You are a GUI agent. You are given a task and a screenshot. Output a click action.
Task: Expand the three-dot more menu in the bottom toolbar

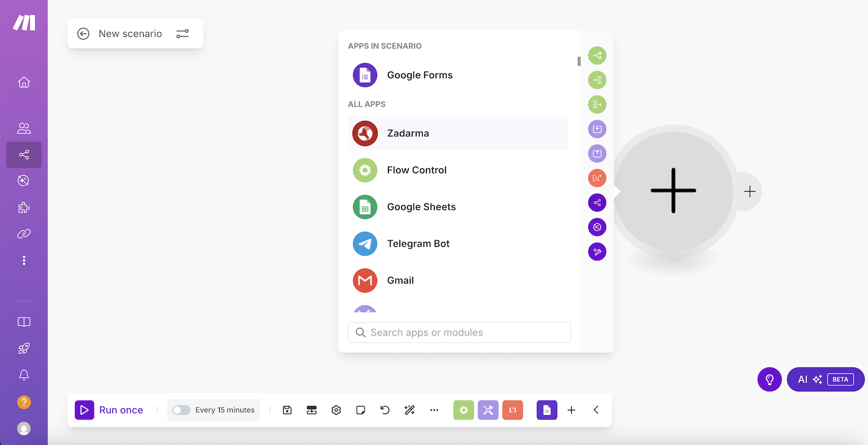434,410
